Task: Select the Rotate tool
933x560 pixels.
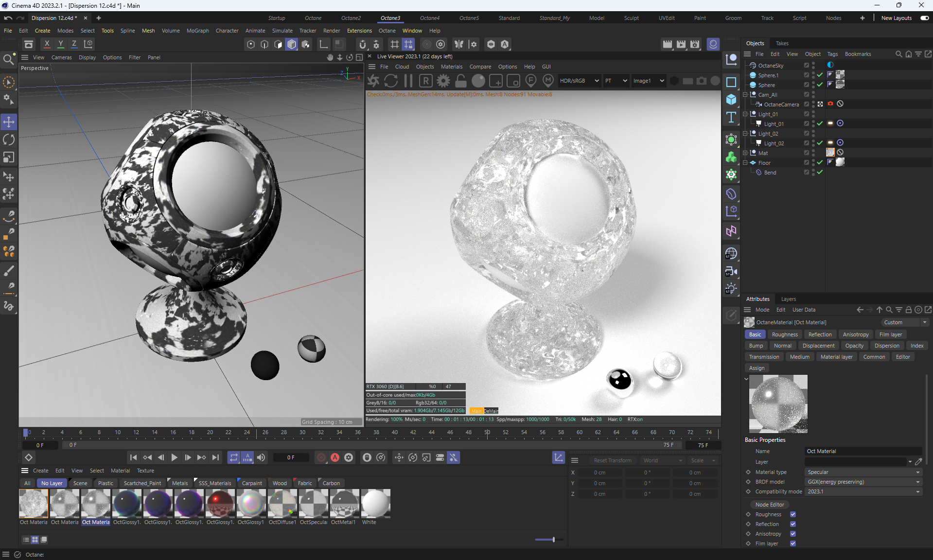Action: [x=9, y=140]
